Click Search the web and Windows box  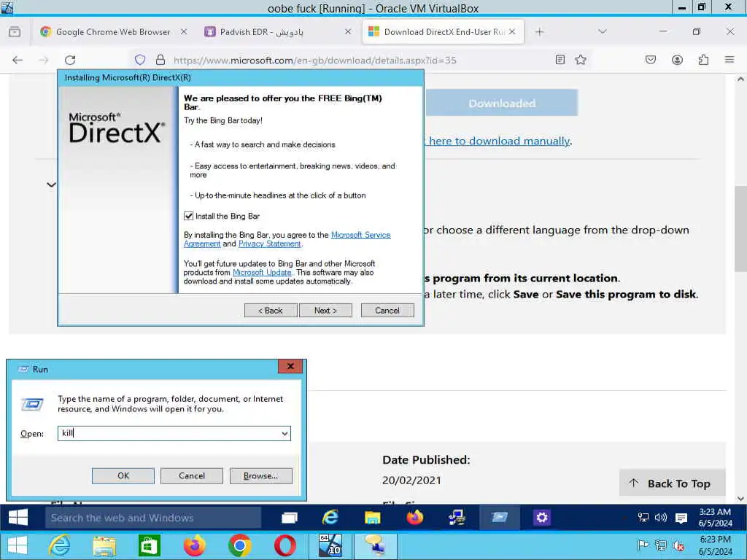point(153,518)
